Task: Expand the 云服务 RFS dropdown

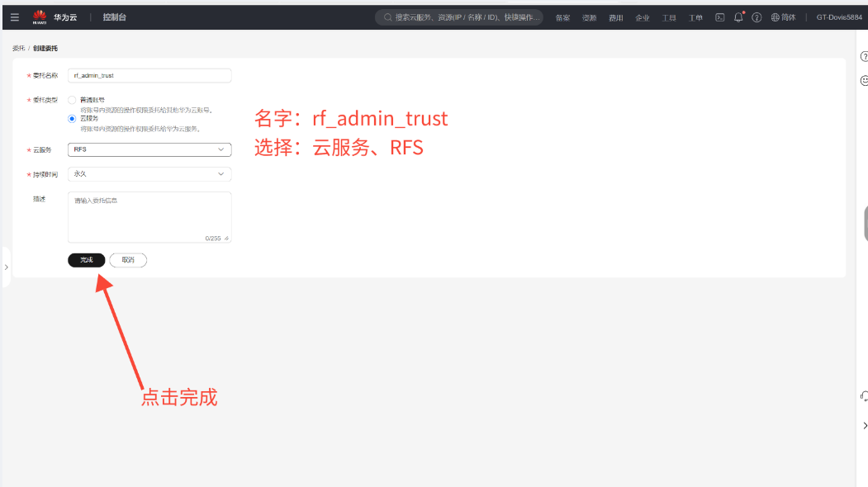Action: [149, 149]
